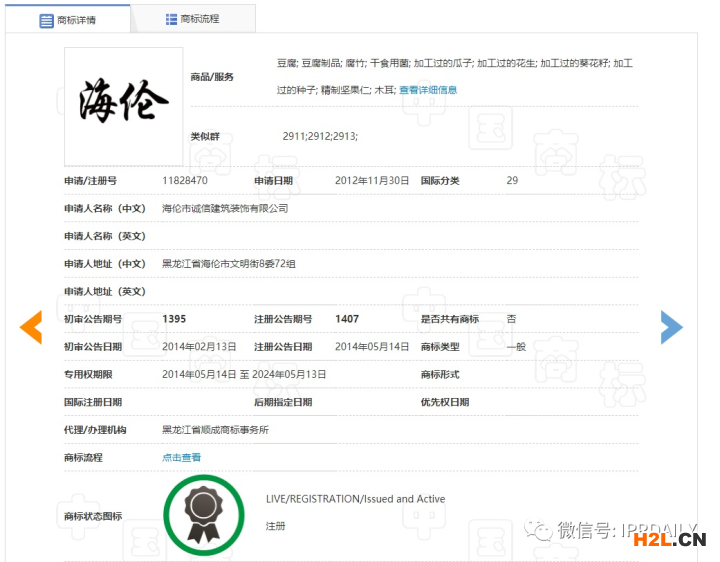Open the 查看详细信息 link
720x562 pixels.
coord(428,90)
